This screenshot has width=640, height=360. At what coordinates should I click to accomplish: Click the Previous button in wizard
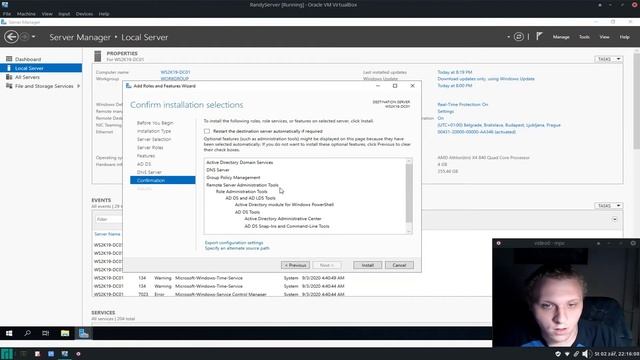point(295,265)
